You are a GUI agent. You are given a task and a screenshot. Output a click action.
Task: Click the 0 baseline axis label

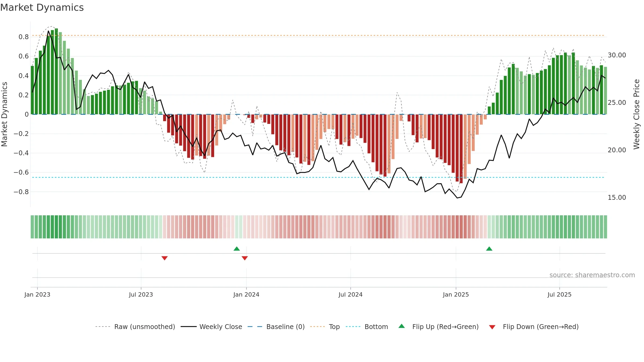tap(27, 114)
